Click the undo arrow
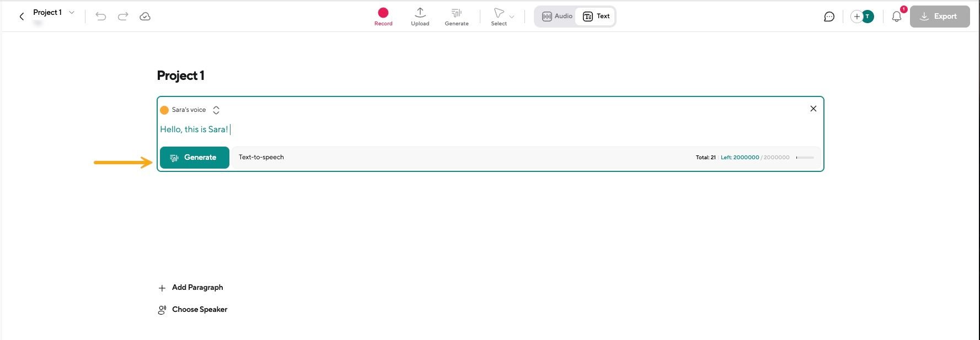Viewport: 980px width, 340px height. (x=100, y=17)
